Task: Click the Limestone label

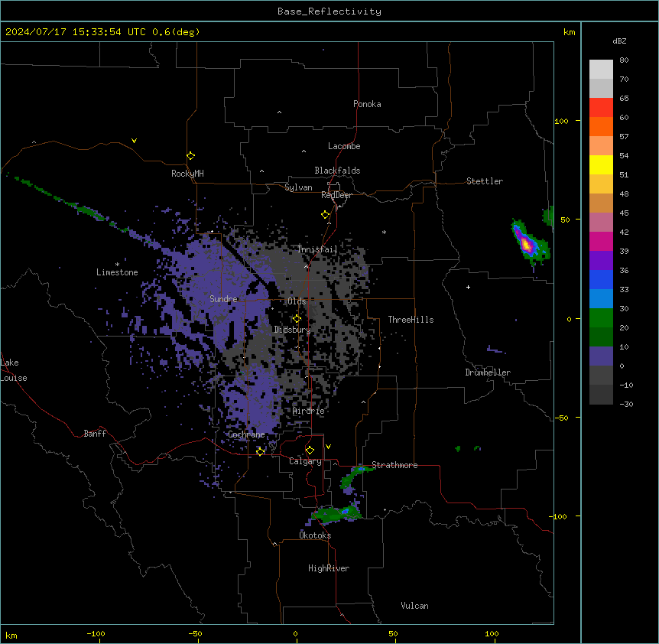Action: pyautogui.click(x=117, y=272)
